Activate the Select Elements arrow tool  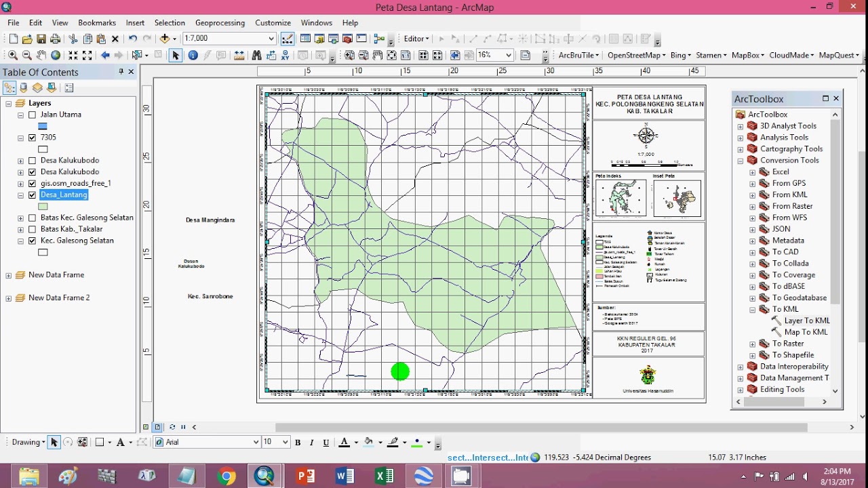tap(176, 56)
